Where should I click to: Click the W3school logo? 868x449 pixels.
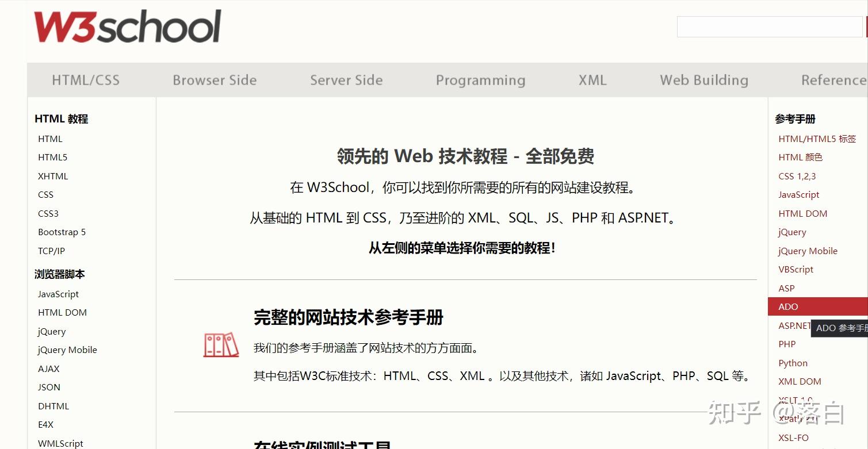point(127,26)
